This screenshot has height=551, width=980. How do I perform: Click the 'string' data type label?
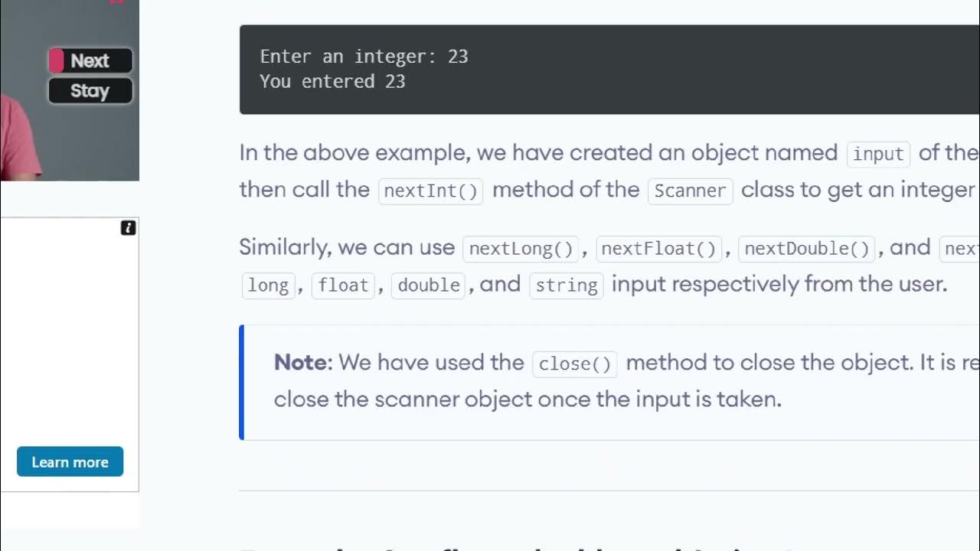(x=567, y=285)
